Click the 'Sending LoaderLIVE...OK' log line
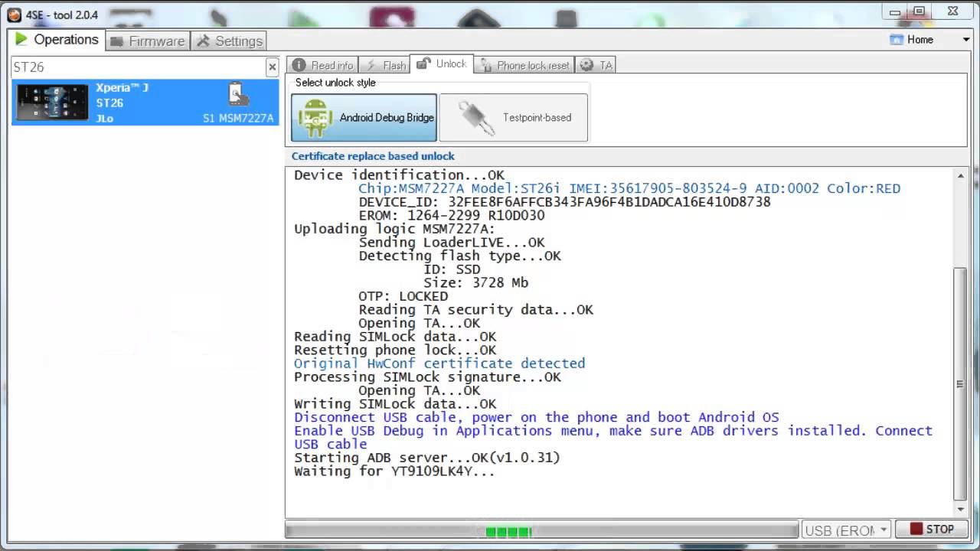 (452, 243)
